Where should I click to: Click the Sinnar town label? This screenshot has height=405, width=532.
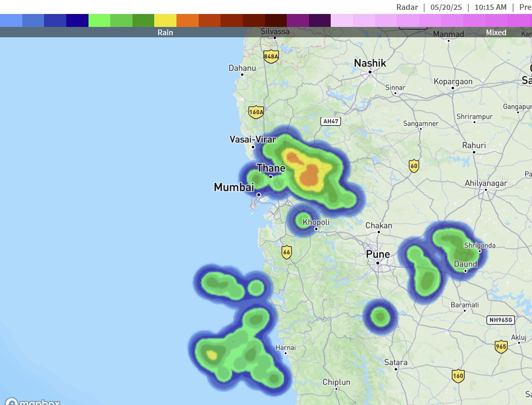click(x=395, y=88)
